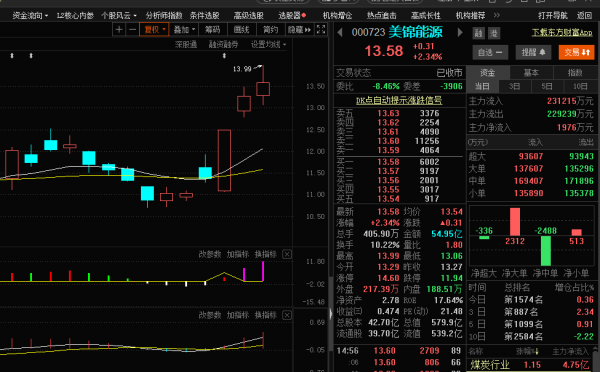Click the 14:56 trade tick row

point(398,351)
